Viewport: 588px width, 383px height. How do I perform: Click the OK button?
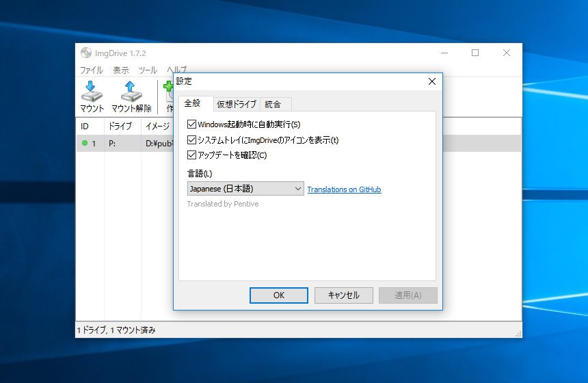click(x=279, y=295)
